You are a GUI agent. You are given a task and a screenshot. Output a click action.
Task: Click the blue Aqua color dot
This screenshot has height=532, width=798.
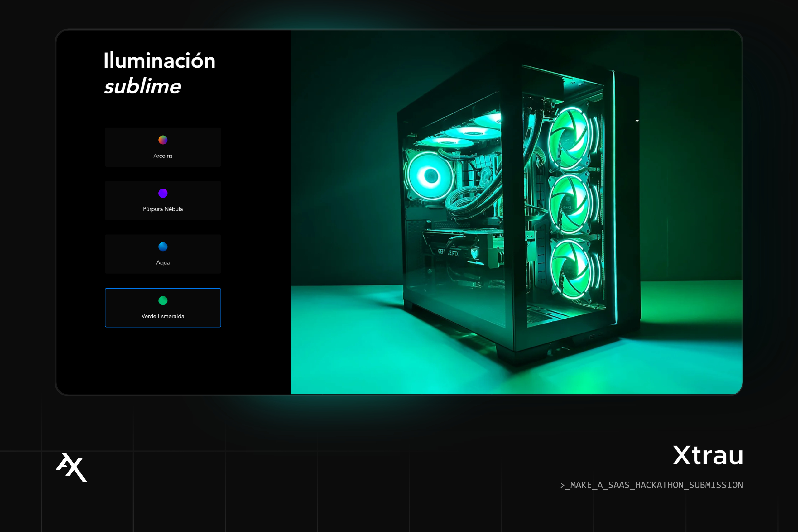point(163,247)
